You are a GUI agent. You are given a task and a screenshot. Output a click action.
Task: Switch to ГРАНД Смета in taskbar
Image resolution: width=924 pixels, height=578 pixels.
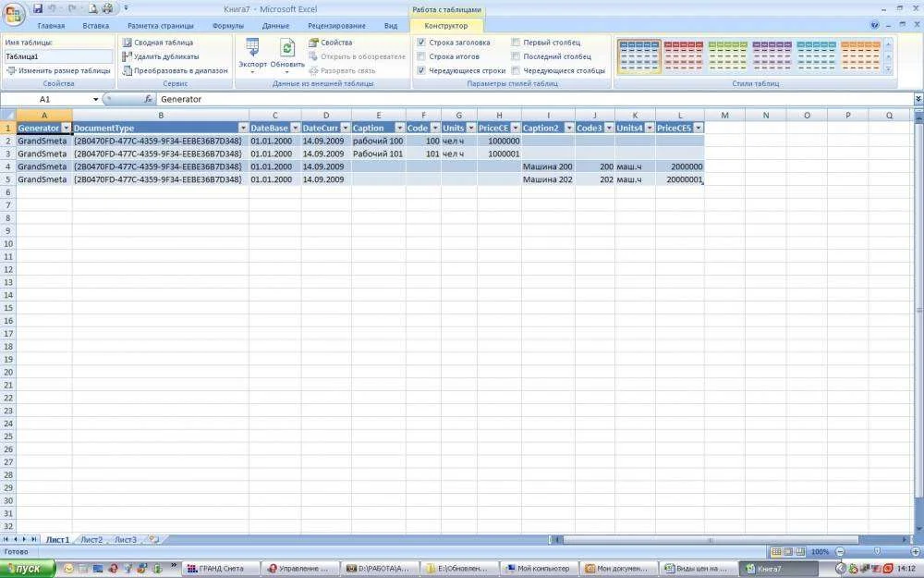pyautogui.click(x=221, y=569)
